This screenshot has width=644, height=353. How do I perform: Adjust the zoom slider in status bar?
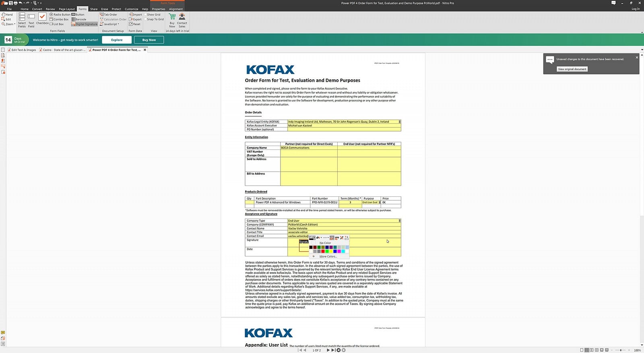click(x=621, y=350)
